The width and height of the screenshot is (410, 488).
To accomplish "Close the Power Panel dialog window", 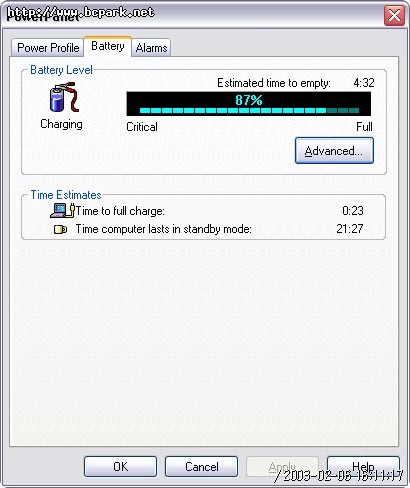I will 394,15.
